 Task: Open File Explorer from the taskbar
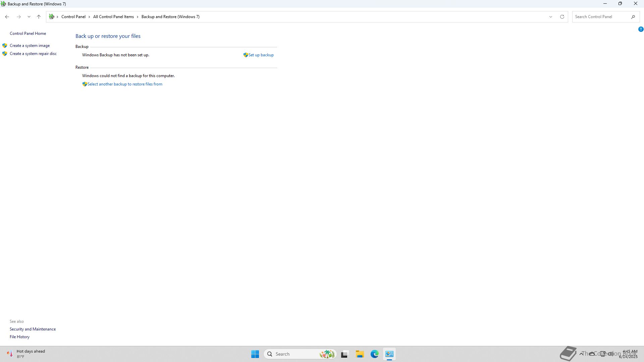point(360,354)
